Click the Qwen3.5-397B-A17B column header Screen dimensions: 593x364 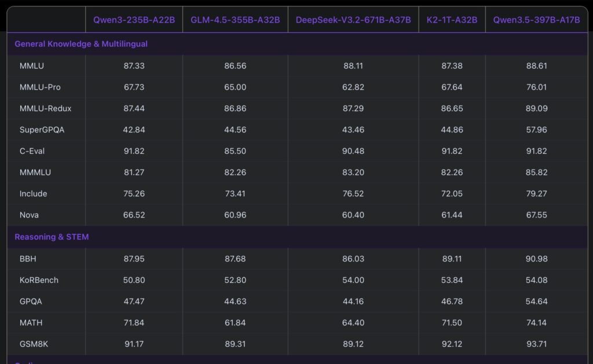(536, 20)
